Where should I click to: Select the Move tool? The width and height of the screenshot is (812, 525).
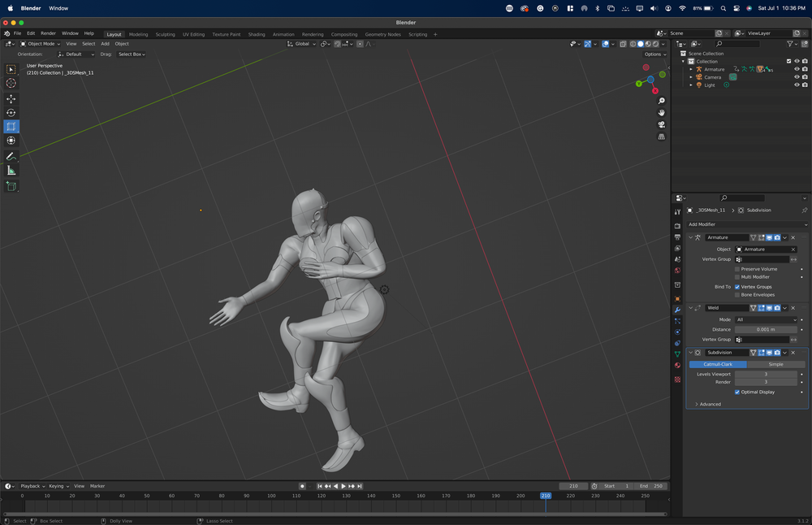(11, 98)
